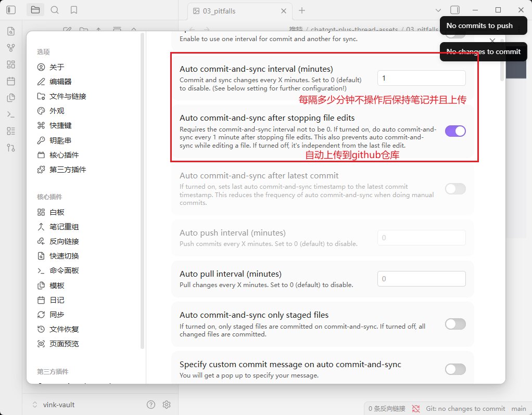Disable auto commit-and-sync after stopping file edits
This screenshot has width=532, height=415.
click(x=455, y=131)
